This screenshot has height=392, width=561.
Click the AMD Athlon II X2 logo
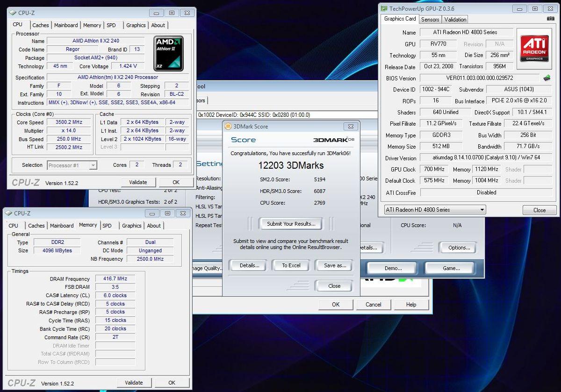coord(169,53)
